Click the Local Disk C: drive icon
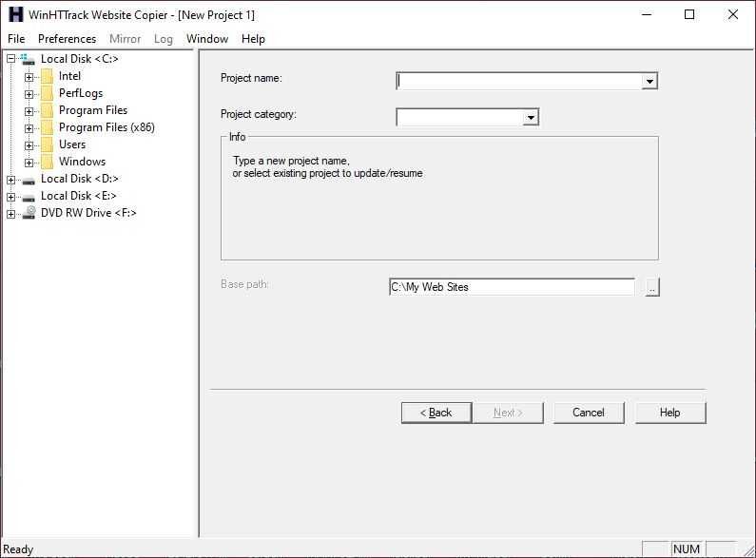 coord(29,59)
